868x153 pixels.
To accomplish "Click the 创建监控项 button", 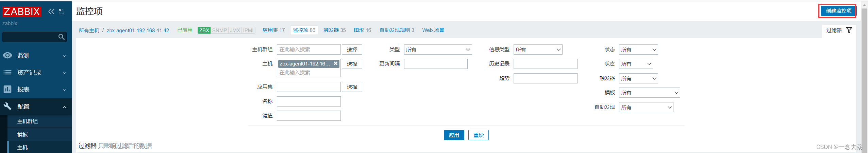I will [x=838, y=11].
